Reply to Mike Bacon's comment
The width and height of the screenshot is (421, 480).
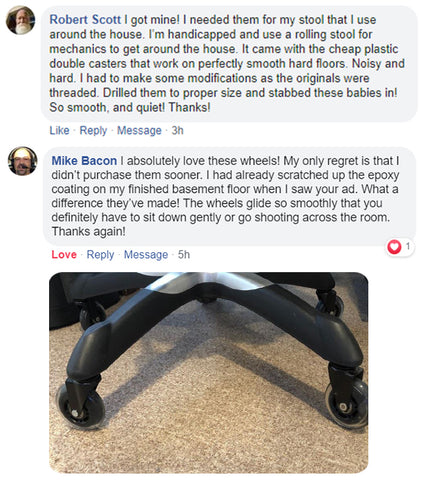pyautogui.click(x=100, y=255)
